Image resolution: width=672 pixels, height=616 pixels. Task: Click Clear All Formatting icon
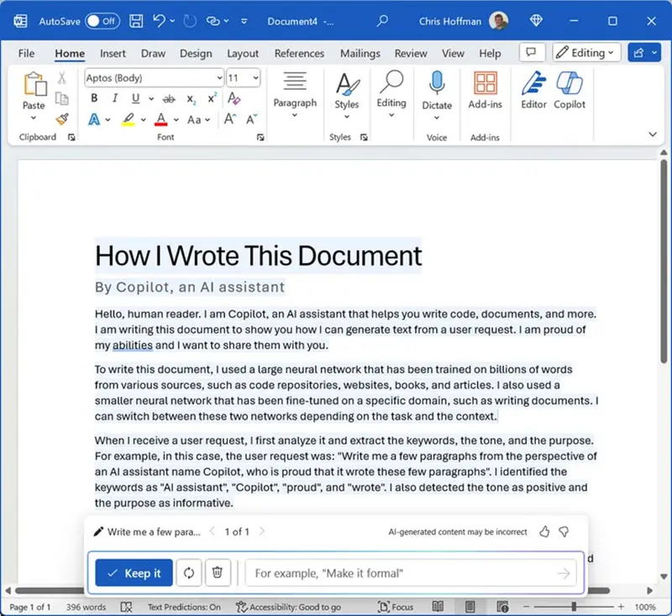click(234, 98)
